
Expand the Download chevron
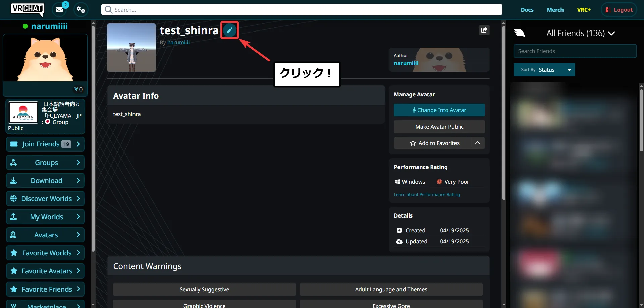(78, 181)
